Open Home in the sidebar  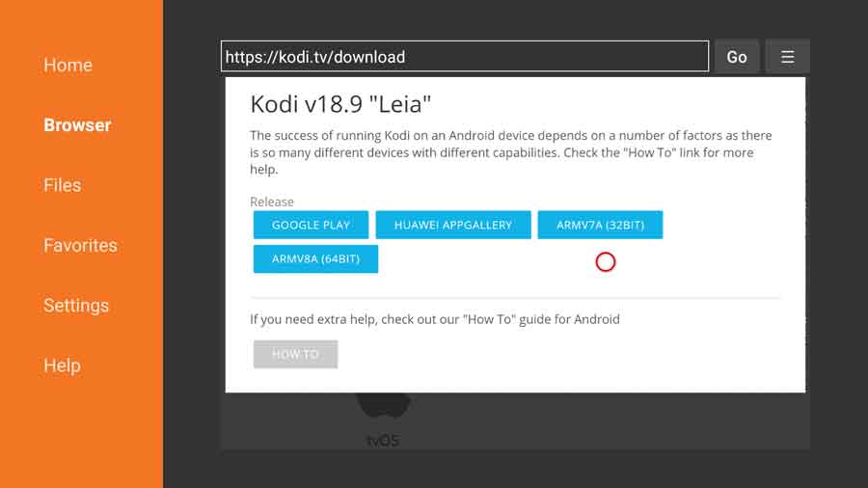tap(68, 65)
